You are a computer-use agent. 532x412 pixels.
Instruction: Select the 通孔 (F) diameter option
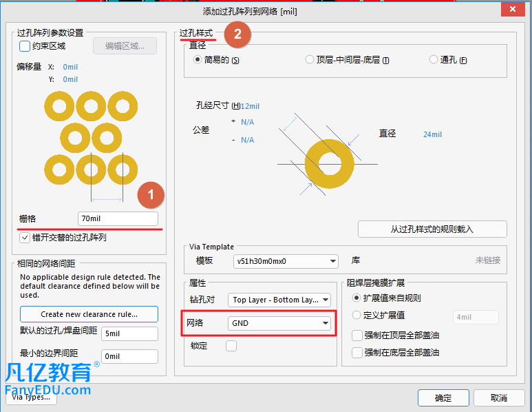click(434, 60)
